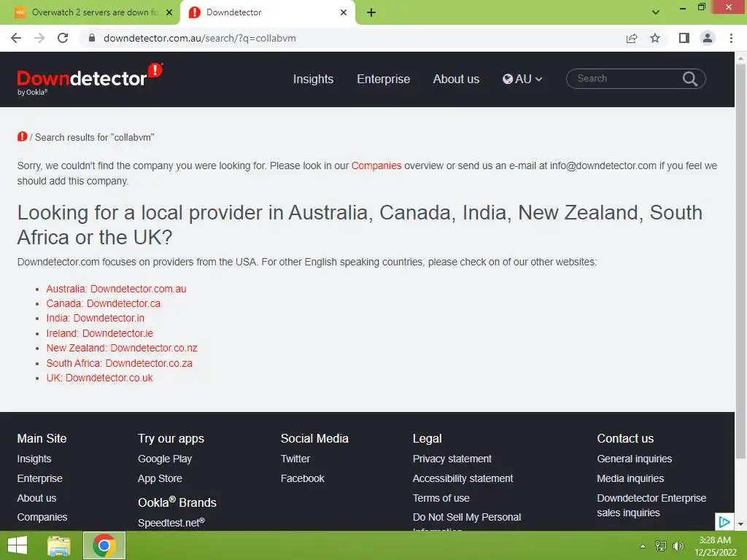Switch to Overwatch 2 servers tab
This screenshot has width=747, height=560.
89,12
